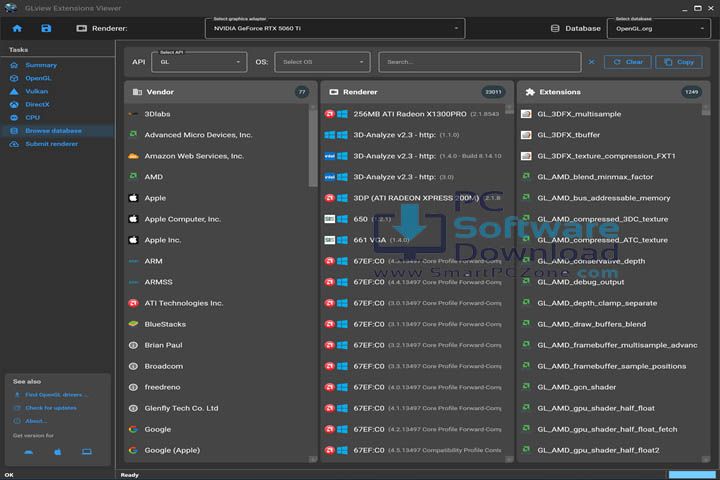Open the Check for updates link
720x480 pixels.
(51, 408)
